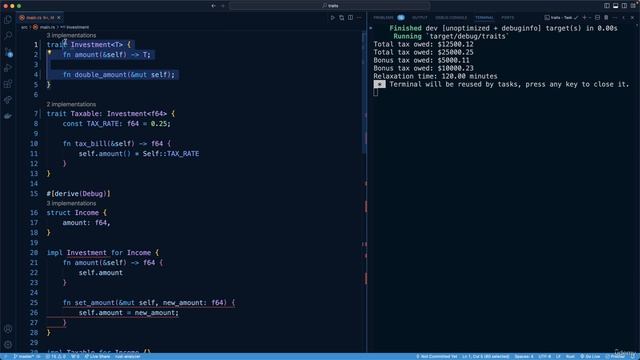Go back using navigation arrow
Viewport: 640px width, 360px height.
pos(213,6)
